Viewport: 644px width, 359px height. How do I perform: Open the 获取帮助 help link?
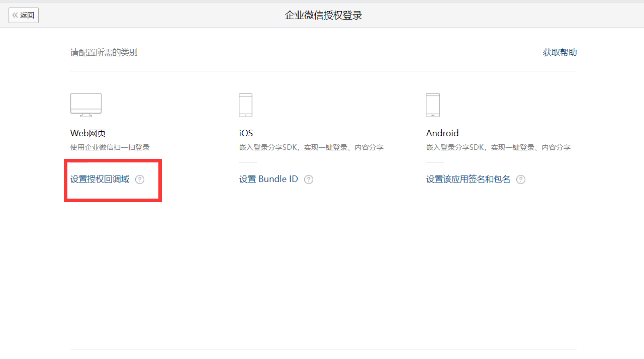tap(560, 52)
